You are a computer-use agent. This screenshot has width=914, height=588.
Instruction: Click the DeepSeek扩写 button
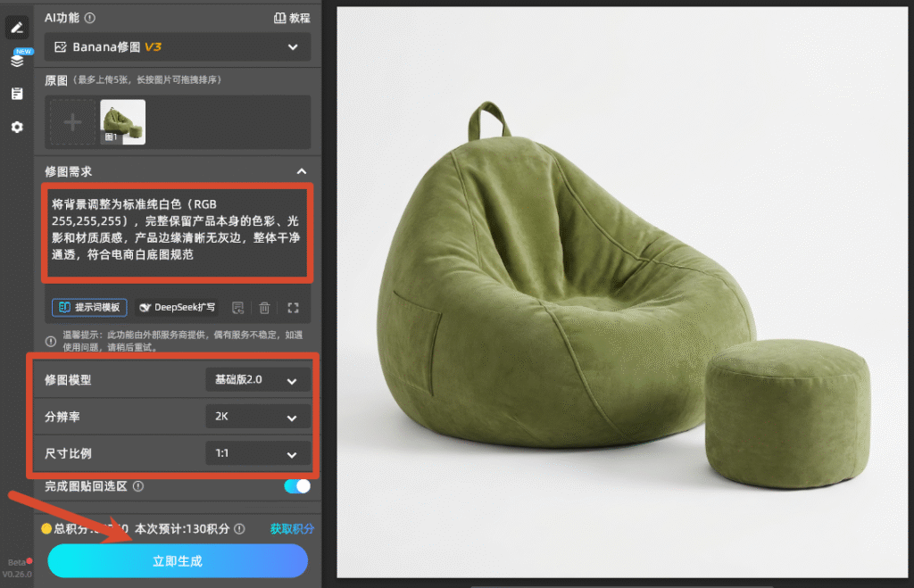[x=178, y=307]
